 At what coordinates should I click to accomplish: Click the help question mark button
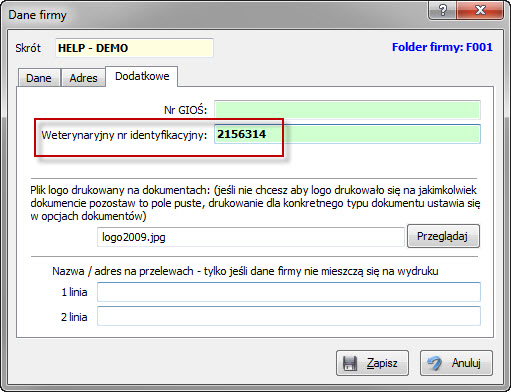coord(443,10)
